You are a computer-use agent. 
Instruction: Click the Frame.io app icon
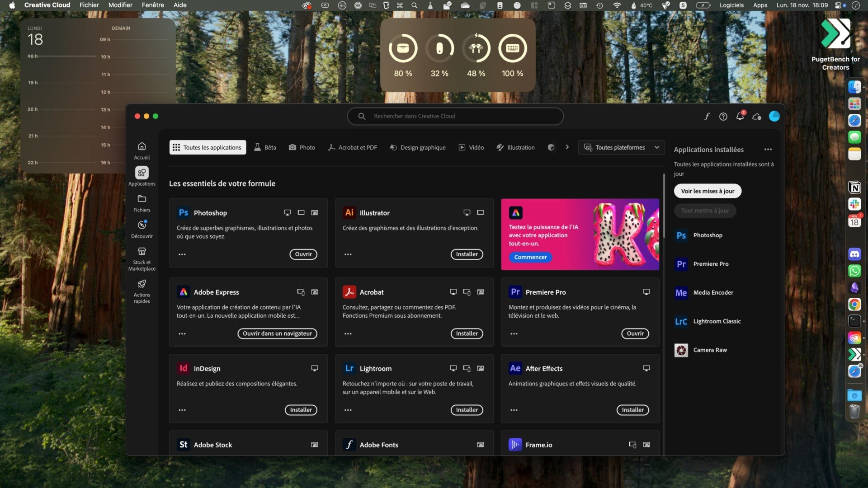coord(515,445)
